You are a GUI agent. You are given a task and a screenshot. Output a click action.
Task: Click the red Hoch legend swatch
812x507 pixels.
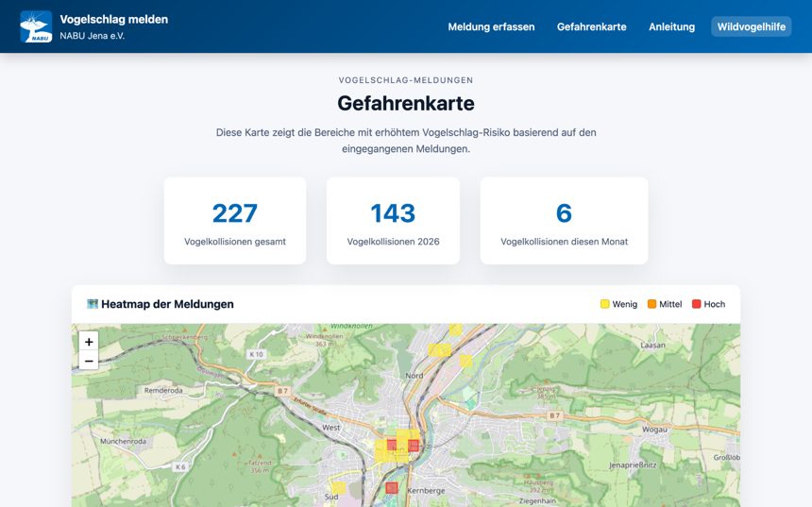pos(697,304)
